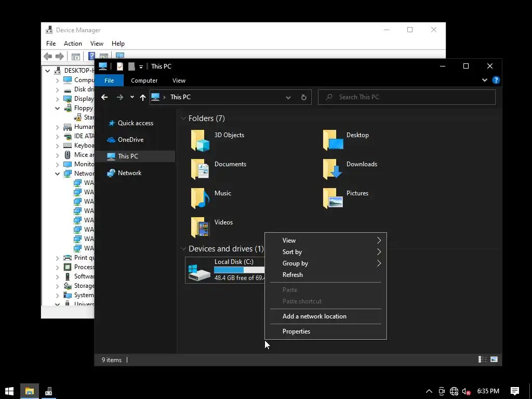Image resolution: width=532 pixels, height=399 pixels.
Task: Choose Properties from the context menu
Action: (326, 331)
